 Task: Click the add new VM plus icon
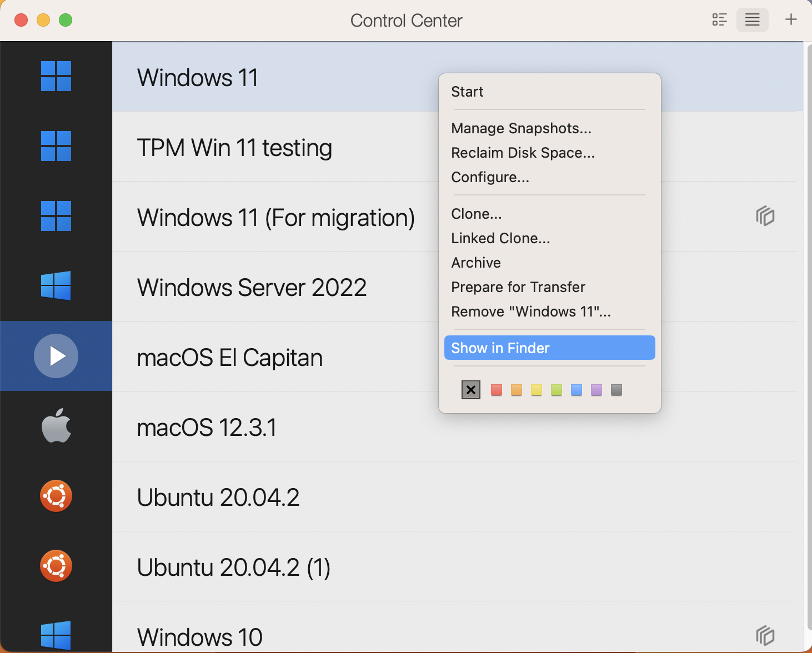(x=791, y=20)
